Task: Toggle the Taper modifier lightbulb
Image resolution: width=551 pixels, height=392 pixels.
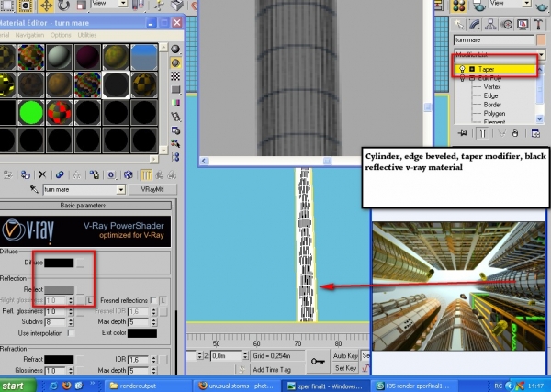Action: pyautogui.click(x=463, y=69)
